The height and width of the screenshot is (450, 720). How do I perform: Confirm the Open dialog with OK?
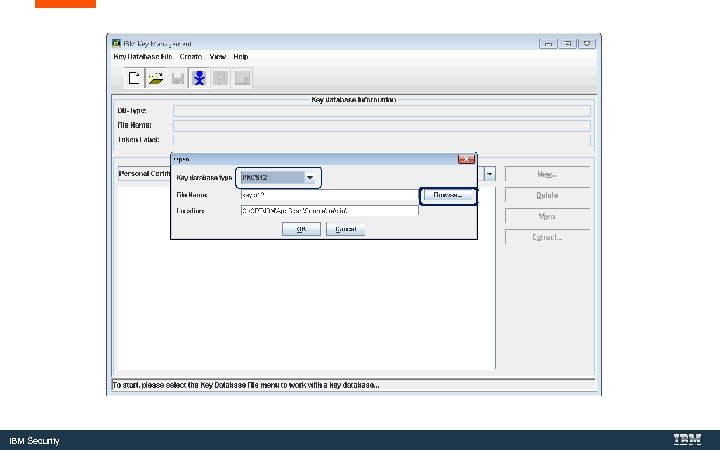[301, 229]
